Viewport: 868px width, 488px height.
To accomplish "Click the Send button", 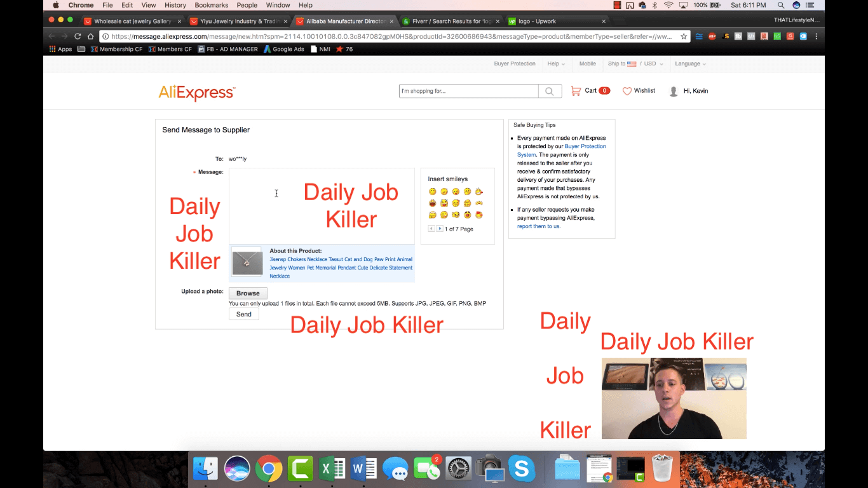I will coord(243,314).
